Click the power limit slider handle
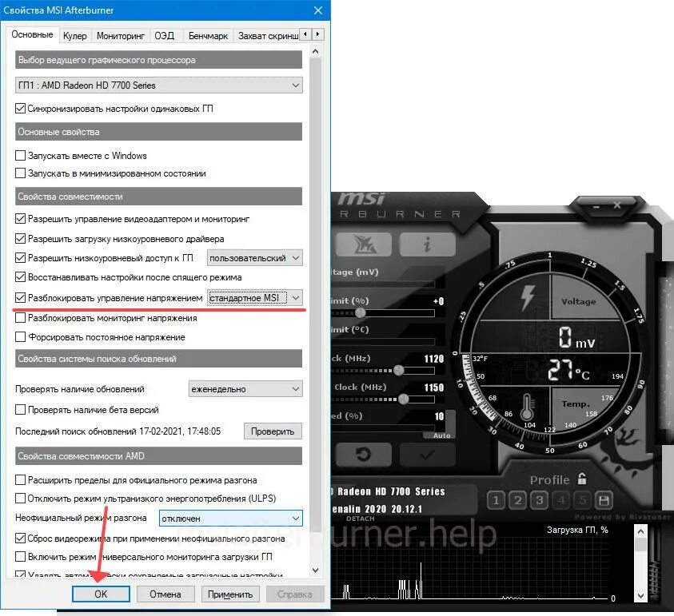674x616 pixels. [x=361, y=312]
